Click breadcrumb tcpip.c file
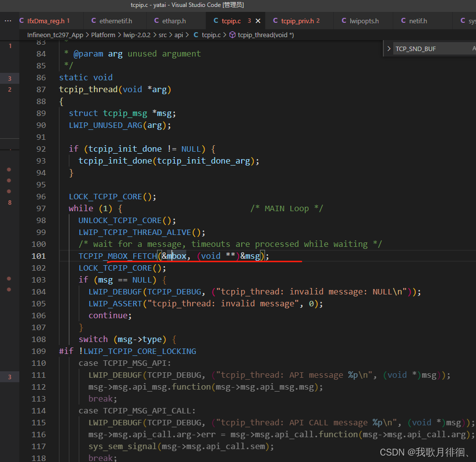Screen dimensions: 476x462 (212, 35)
